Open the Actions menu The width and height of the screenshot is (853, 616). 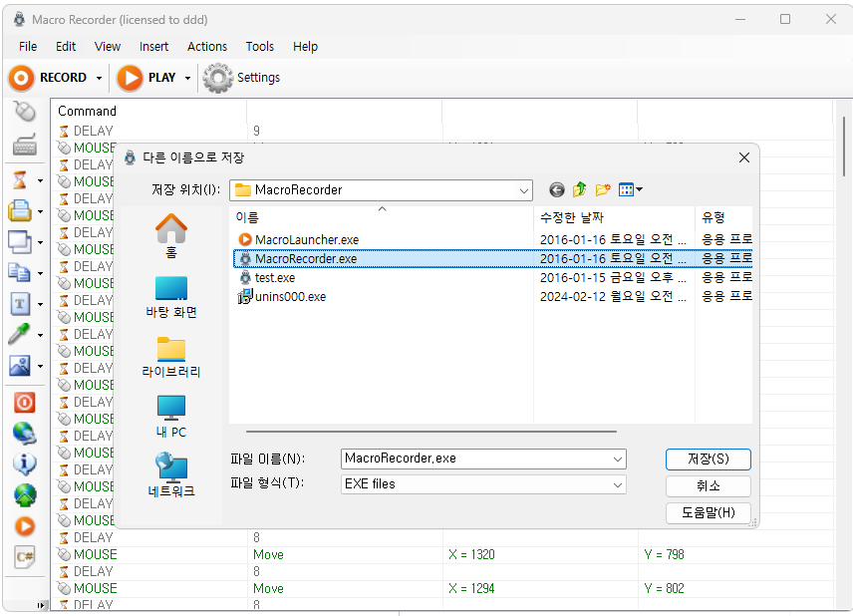[207, 46]
